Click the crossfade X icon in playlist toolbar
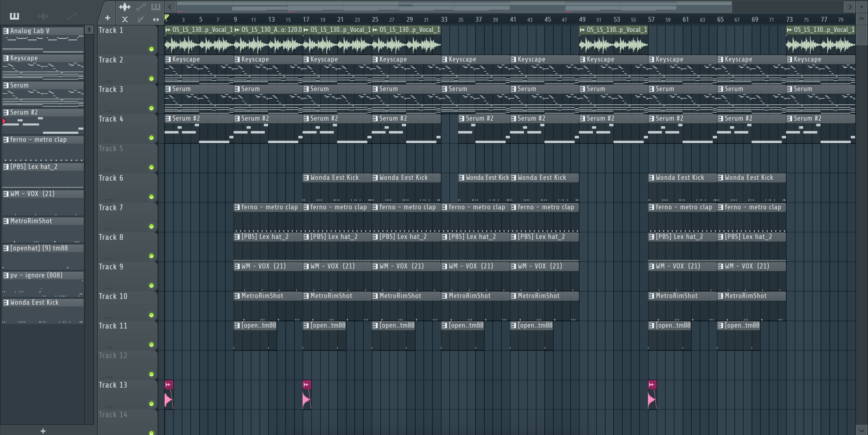The width and height of the screenshot is (868, 435). pos(125,19)
